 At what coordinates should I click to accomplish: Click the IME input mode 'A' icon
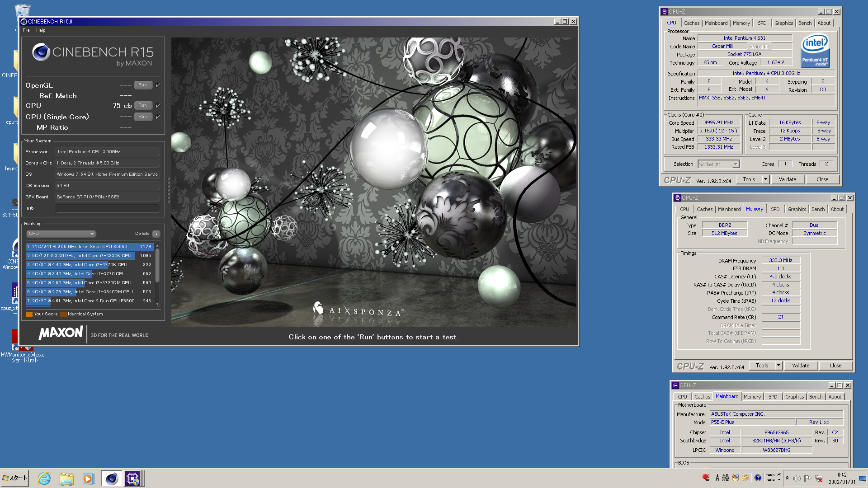[717, 478]
